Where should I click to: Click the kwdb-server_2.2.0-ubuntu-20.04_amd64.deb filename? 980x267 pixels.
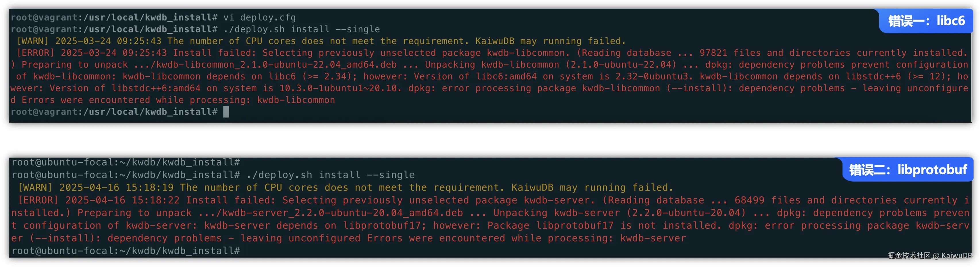coord(342,213)
